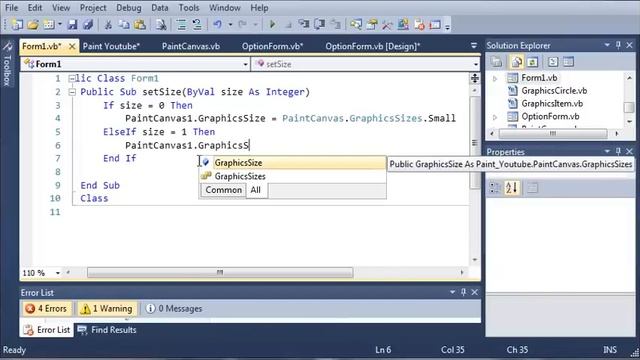Select GraphicsSize in the IntelliSense list

click(x=292, y=162)
